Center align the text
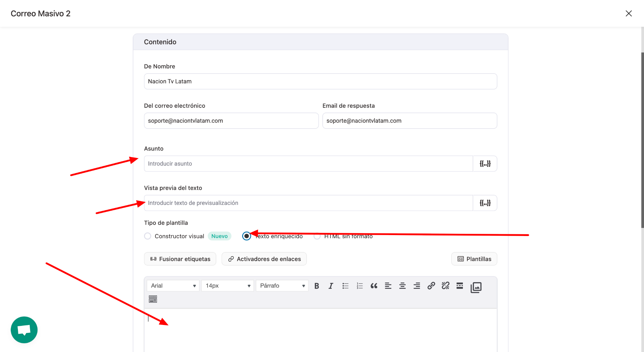The height and width of the screenshot is (352, 644). pos(402,286)
